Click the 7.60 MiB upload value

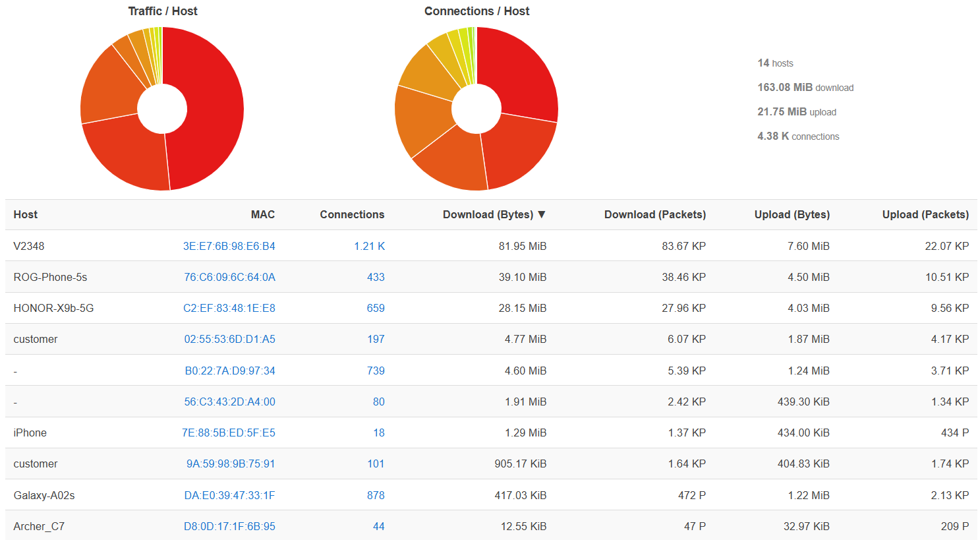pos(809,246)
